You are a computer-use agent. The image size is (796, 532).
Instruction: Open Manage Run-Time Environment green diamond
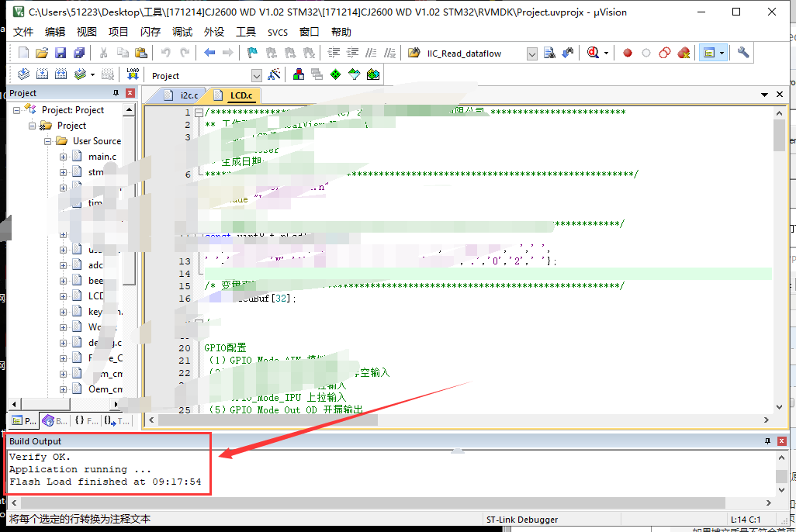coord(336,74)
